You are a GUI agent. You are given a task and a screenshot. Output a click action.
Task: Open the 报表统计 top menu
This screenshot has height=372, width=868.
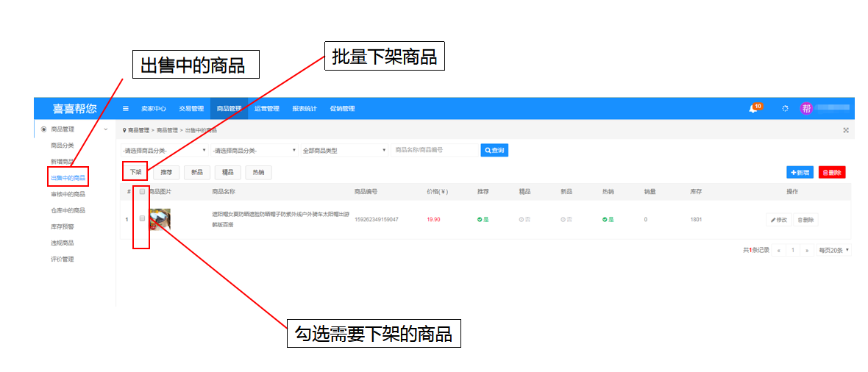click(x=305, y=109)
